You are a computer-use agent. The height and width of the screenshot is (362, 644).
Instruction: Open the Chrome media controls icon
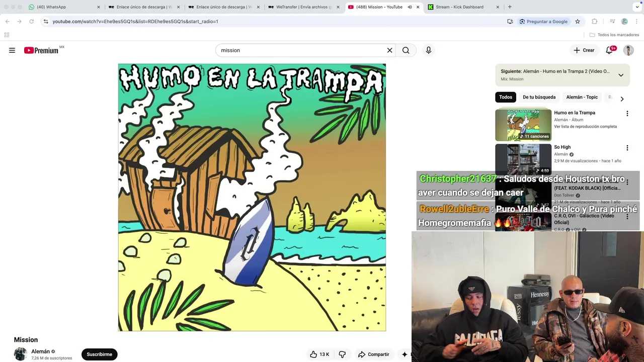612,21
